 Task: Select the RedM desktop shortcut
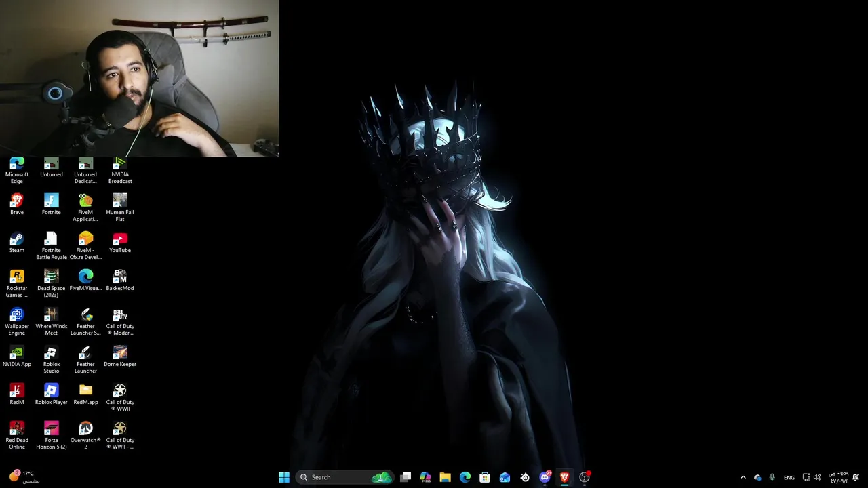[x=17, y=394]
